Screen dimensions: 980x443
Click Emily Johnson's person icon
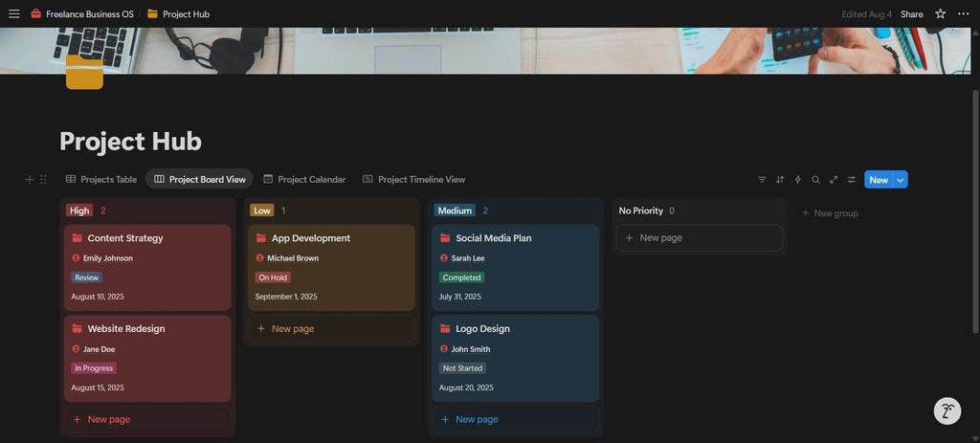76,258
